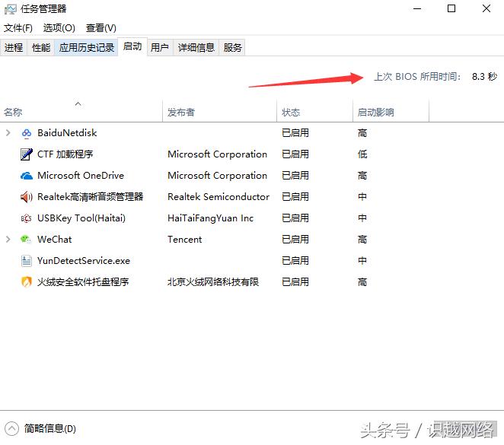
Task: Expand the WeChat startup group
Action: point(8,240)
